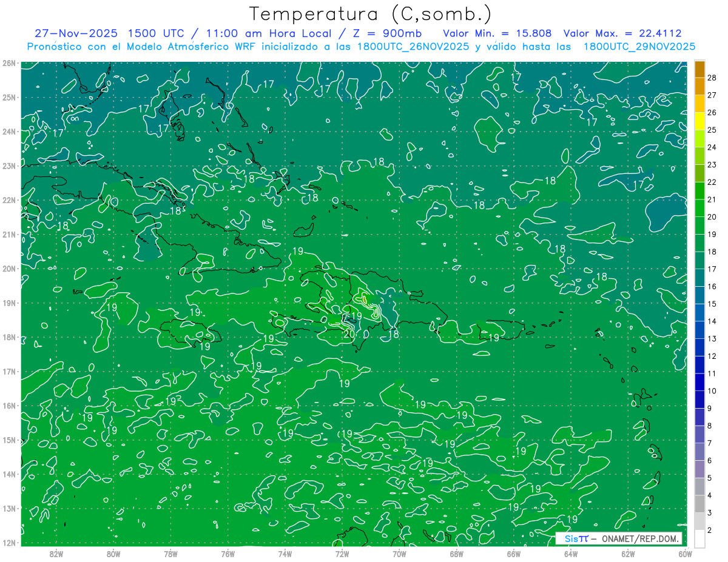Viewport: 728px width, 562px height.
Task: Click the bright yellow swatch in the color bar
Action: point(699,121)
